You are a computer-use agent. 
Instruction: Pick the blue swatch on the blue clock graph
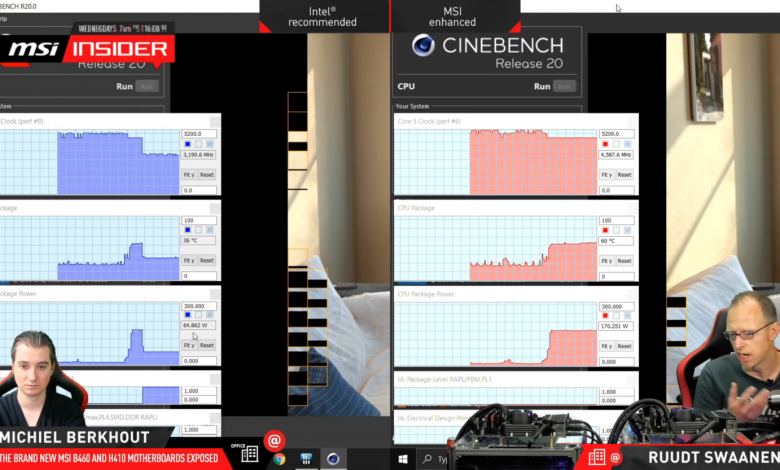[x=188, y=144]
